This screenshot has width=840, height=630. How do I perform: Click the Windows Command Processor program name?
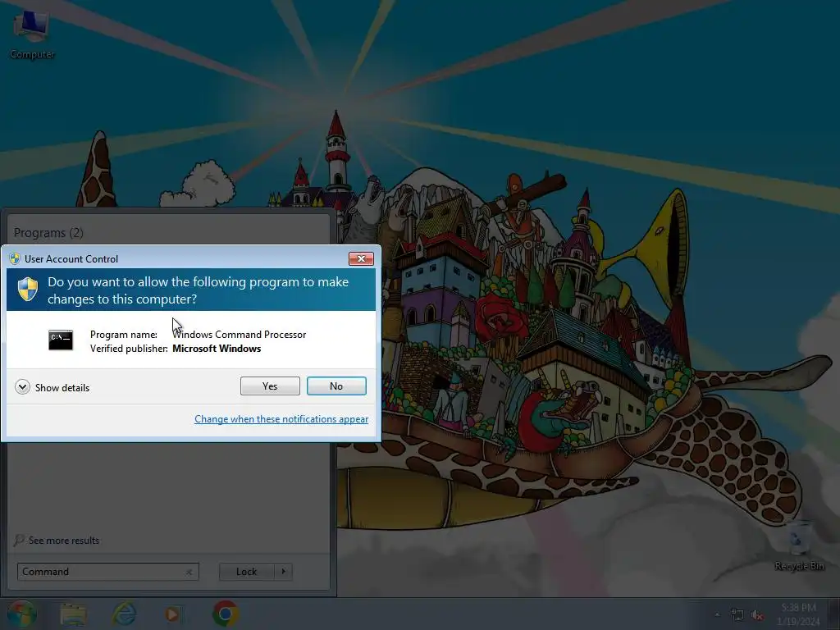click(x=239, y=335)
